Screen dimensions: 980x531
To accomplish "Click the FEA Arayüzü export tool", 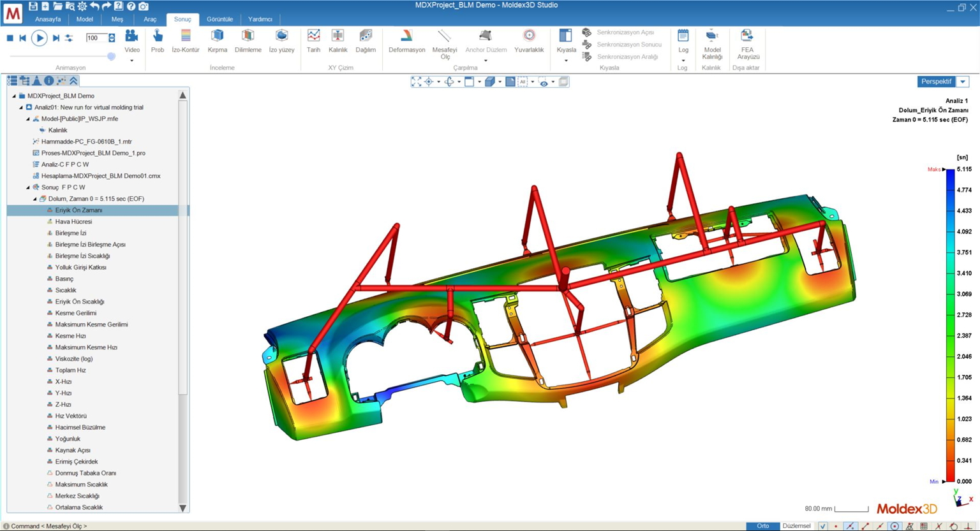I will [748, 44].
